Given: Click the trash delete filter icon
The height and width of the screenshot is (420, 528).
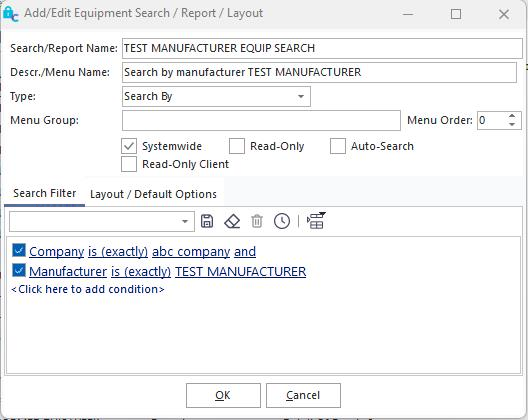Looking at the screenshot, I should 257,221.
